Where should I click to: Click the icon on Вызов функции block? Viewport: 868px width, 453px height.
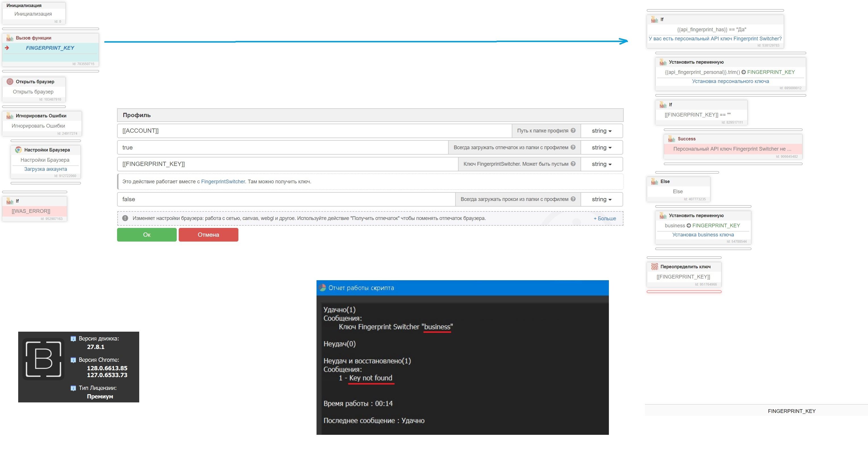(10, 38)
